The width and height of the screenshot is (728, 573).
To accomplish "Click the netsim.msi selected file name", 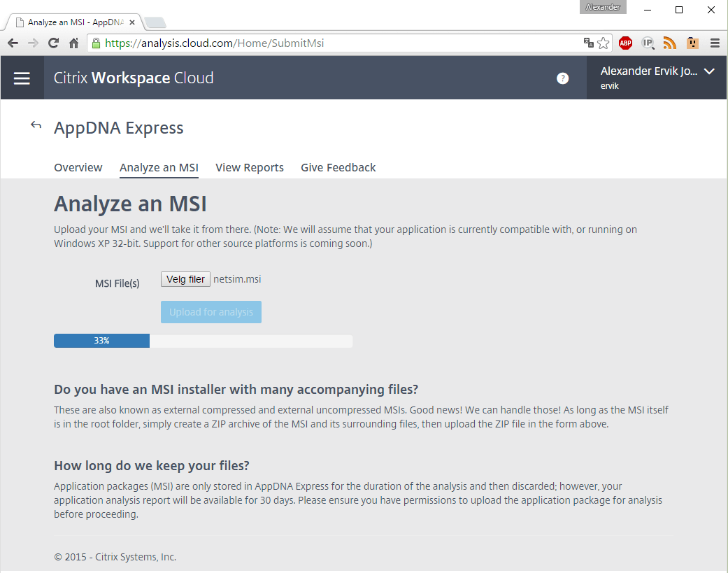I will pos(237,279).
